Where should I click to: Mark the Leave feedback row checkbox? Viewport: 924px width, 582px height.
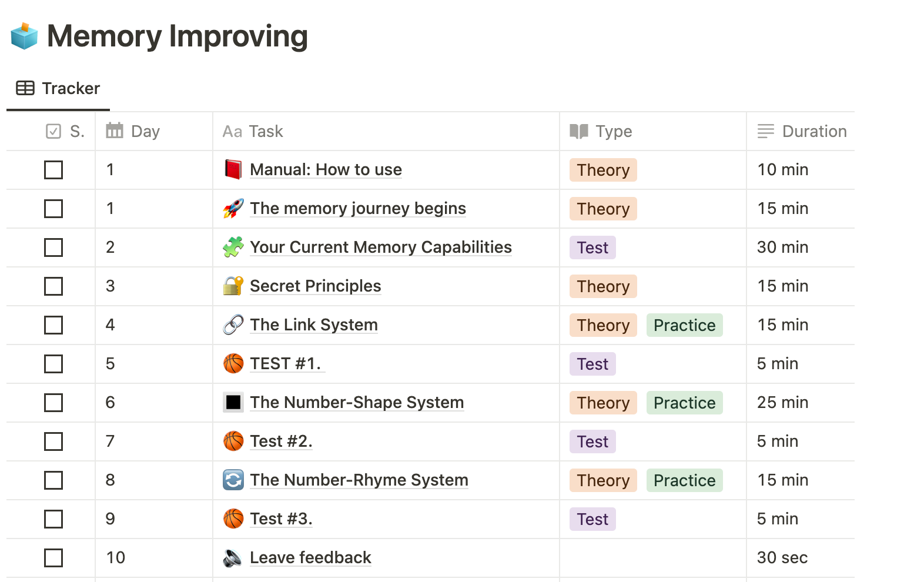point(53,558)
